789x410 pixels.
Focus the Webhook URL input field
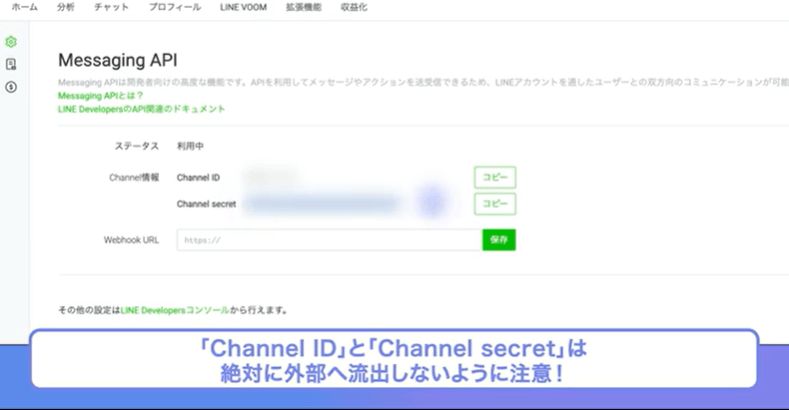pos(329,240)
